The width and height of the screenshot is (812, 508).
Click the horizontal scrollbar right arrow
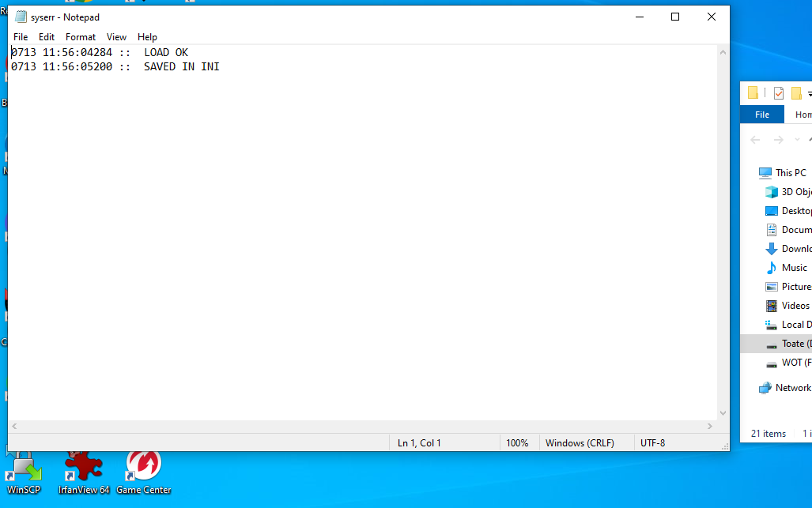coord(710,427)
